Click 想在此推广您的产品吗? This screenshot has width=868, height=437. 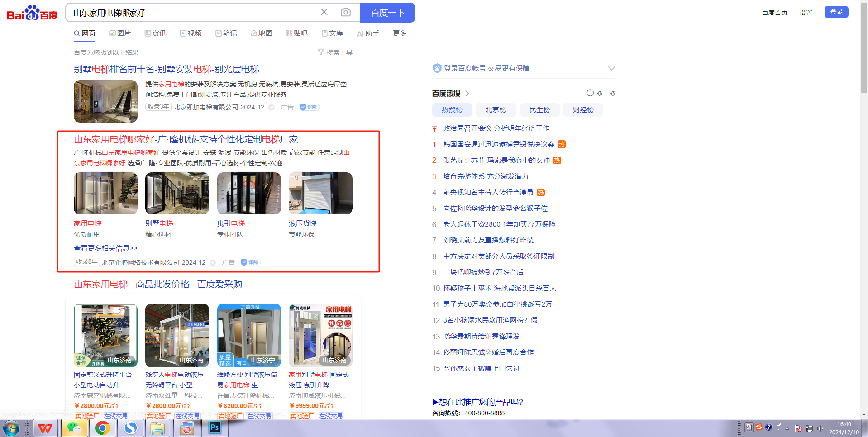(478, 402)
